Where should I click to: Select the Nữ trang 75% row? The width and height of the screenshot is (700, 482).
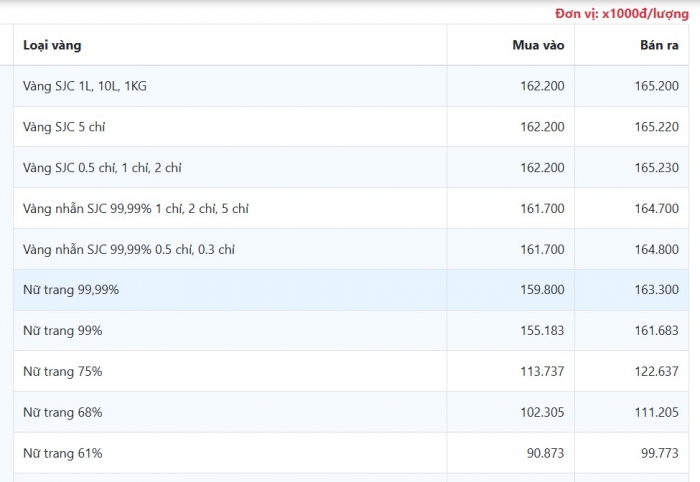351,372
